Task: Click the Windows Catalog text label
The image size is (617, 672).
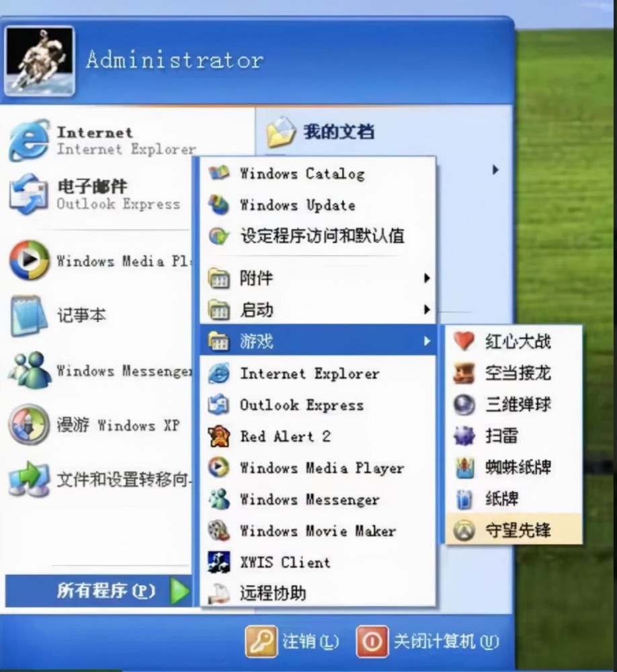Action: pos(302,173)
